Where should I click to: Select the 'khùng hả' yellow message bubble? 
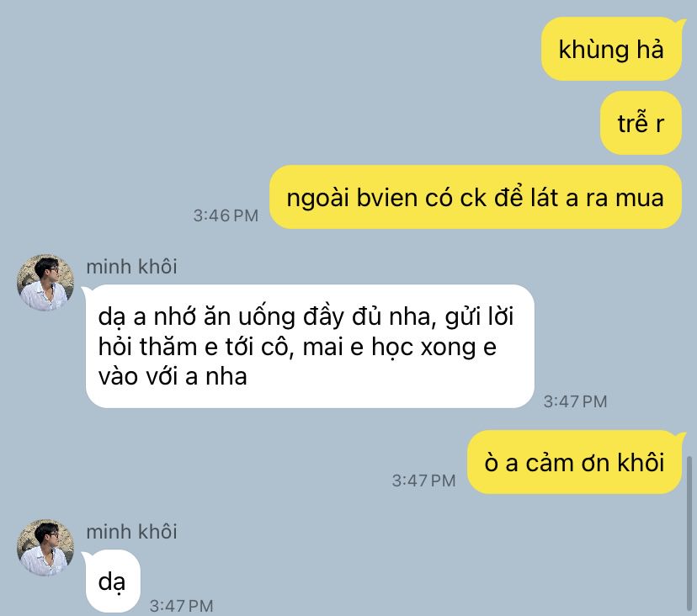612,49
